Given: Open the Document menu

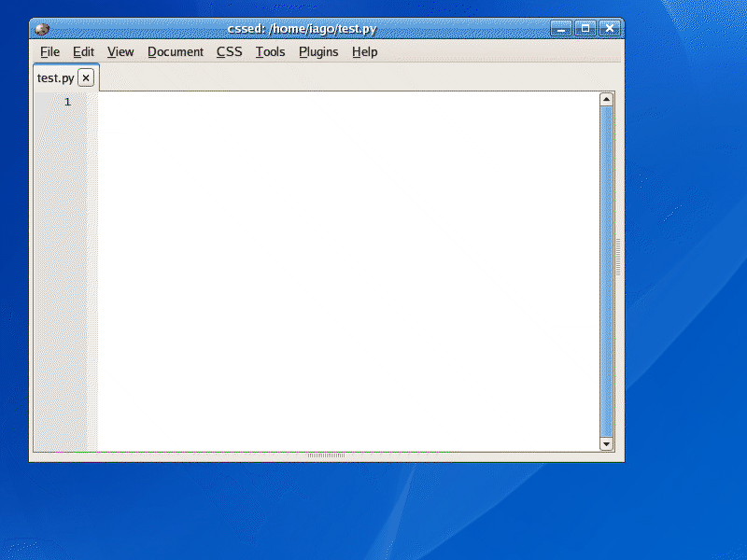Looking at the screenshot, I should tap(176, 51).
